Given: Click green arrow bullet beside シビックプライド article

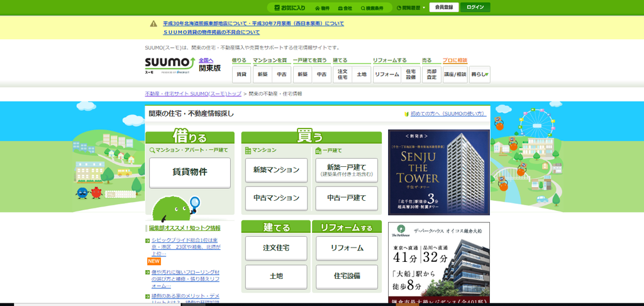Looking at the screenshot, I should pyautogui.click(x=147, y=241).
